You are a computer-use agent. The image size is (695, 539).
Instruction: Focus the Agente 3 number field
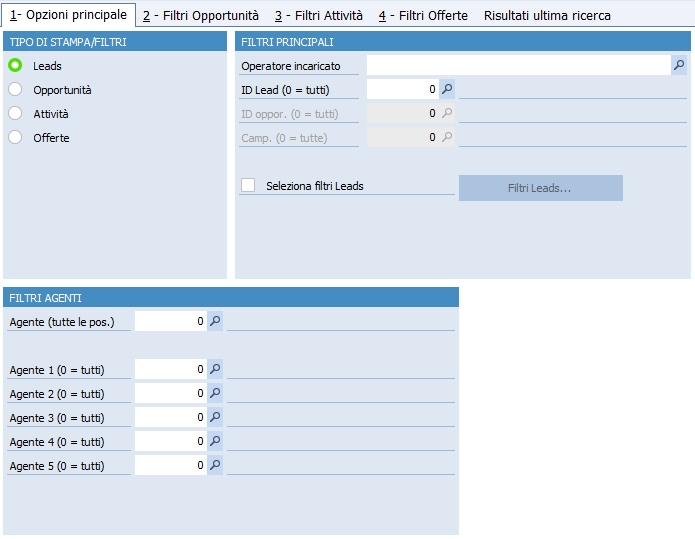click(171, 417)
